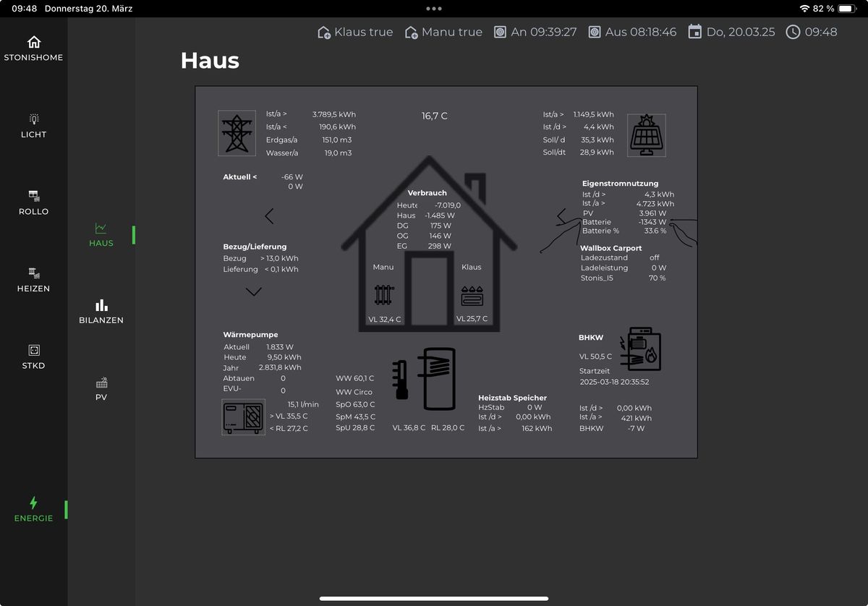Viewport: 868px width, 606px height.
Task: Expand the chevron below Bezug/Lieferung
Action: (253, 291)
